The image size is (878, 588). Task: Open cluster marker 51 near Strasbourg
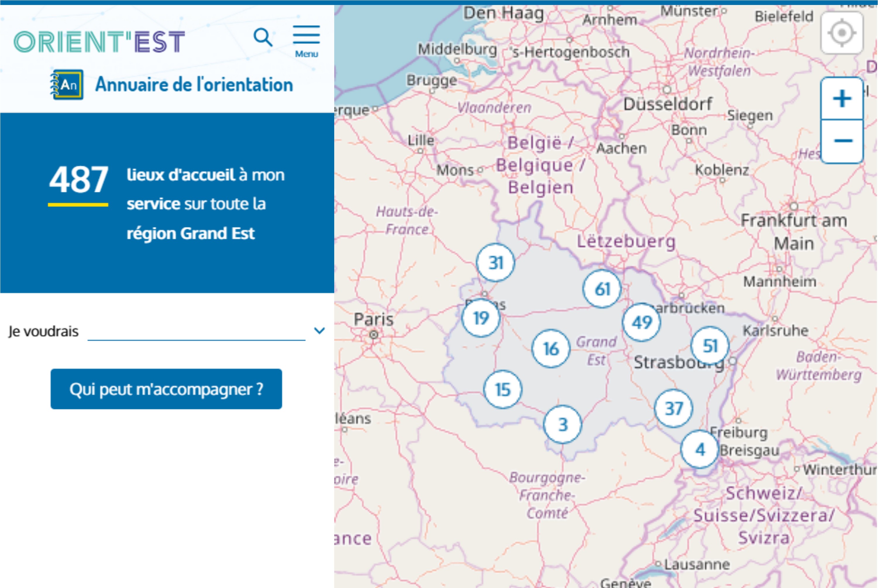coord(710,346)
